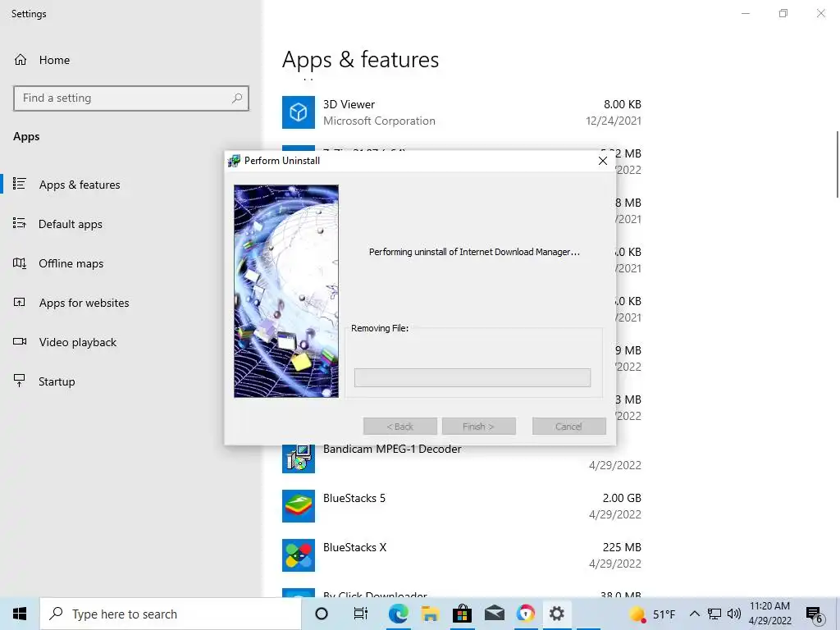This screenshot has width=840, height=630.
Task: Click the search magnifier in Find a setting
Action: 237,98
